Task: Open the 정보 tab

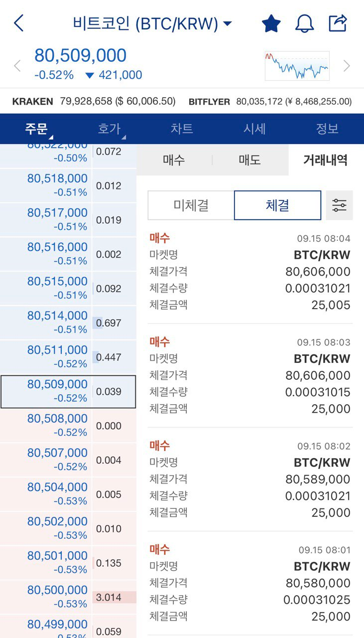Action: (x=327, y=129)
